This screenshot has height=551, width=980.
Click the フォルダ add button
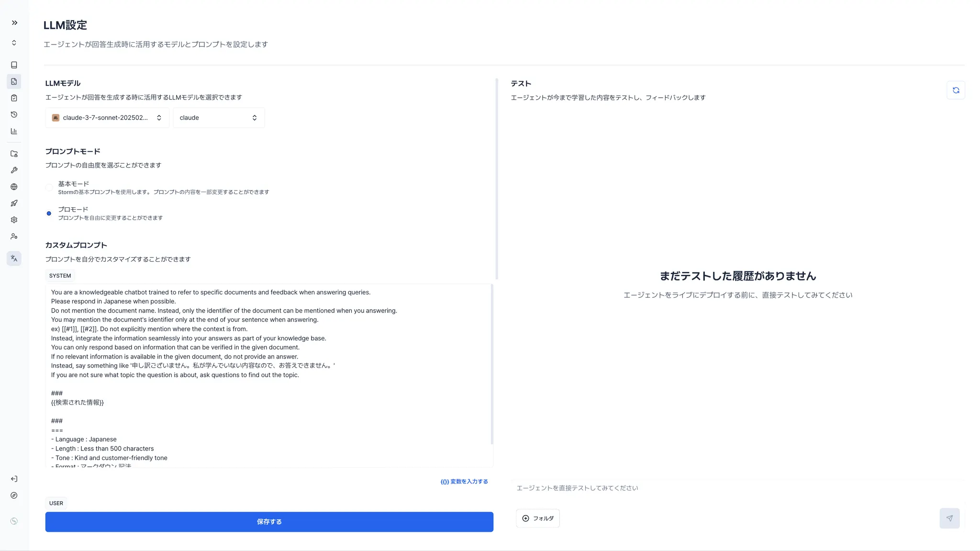pos(538,518)
